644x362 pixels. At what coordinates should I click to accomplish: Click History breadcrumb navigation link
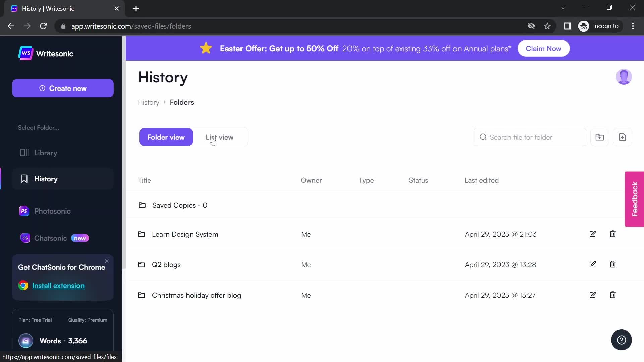pos(149,102)
